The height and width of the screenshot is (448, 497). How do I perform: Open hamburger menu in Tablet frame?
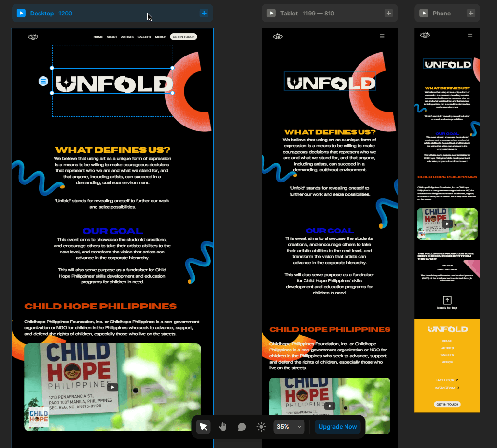click(382, 37)
